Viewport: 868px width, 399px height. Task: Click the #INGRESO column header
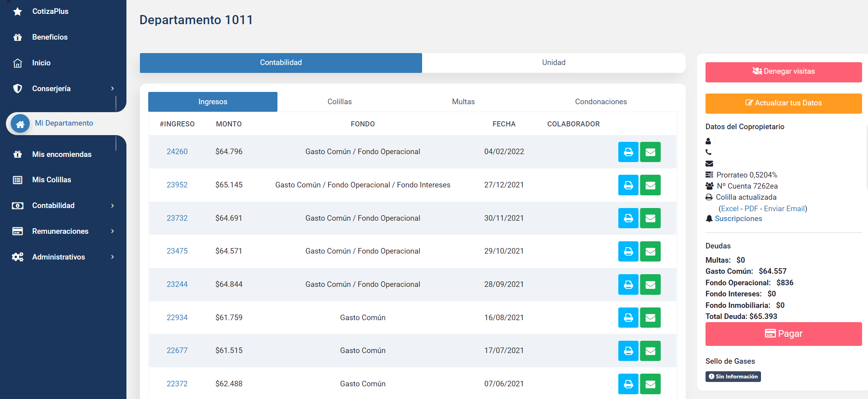click(x=177, y=124)
